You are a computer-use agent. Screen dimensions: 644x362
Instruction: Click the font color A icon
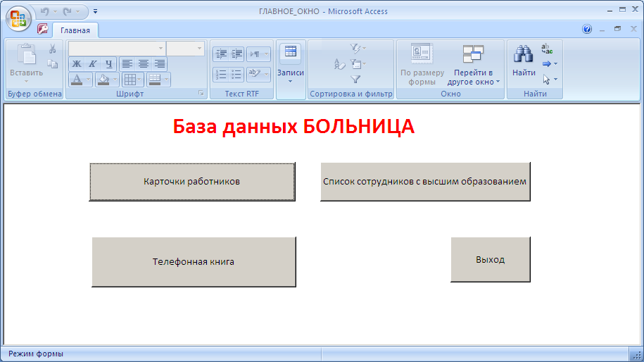pyautogui.click(x=77, y=80)
